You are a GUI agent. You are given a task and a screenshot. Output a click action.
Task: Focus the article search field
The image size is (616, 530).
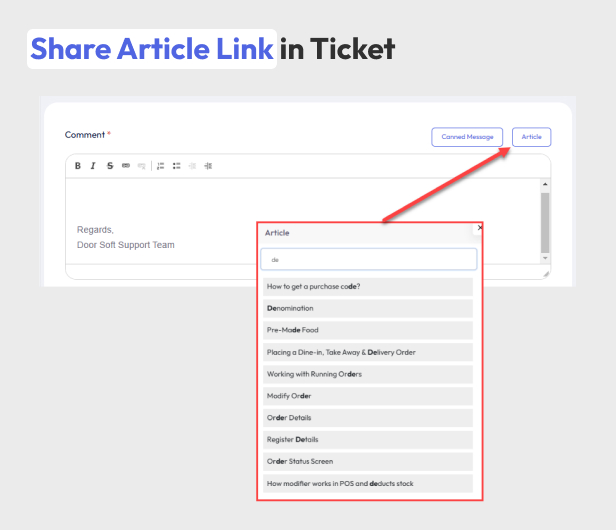369,259
